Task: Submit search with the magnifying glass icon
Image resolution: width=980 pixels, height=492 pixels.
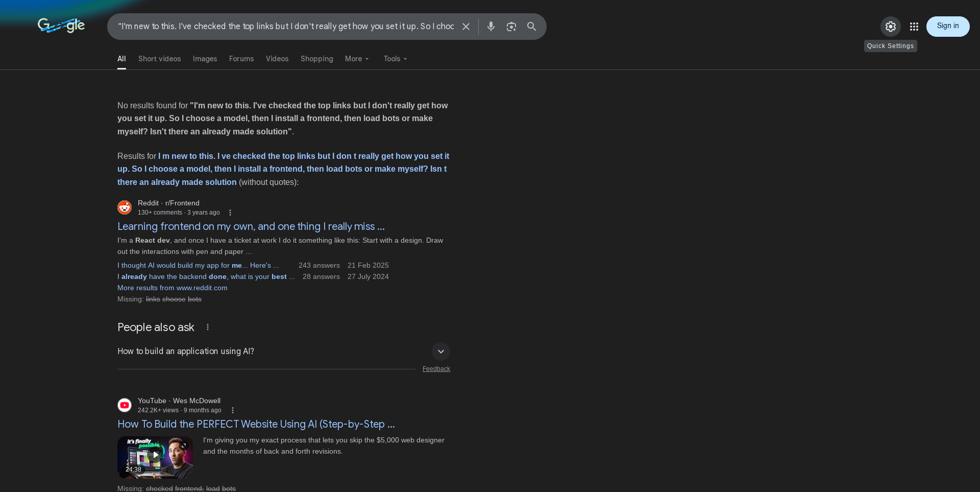Action: [x=532, y=27]
